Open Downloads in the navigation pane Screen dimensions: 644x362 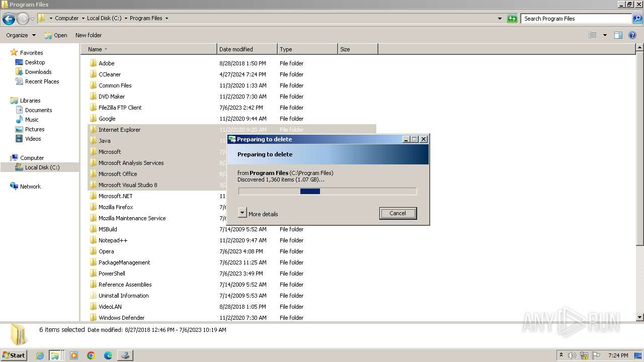click(x=38, y=72)
